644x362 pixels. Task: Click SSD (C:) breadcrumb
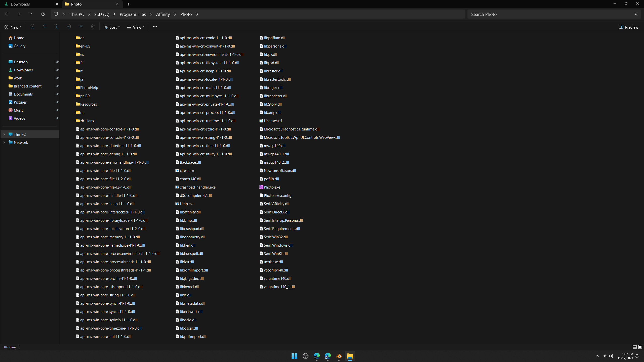[x=102, y=14]
